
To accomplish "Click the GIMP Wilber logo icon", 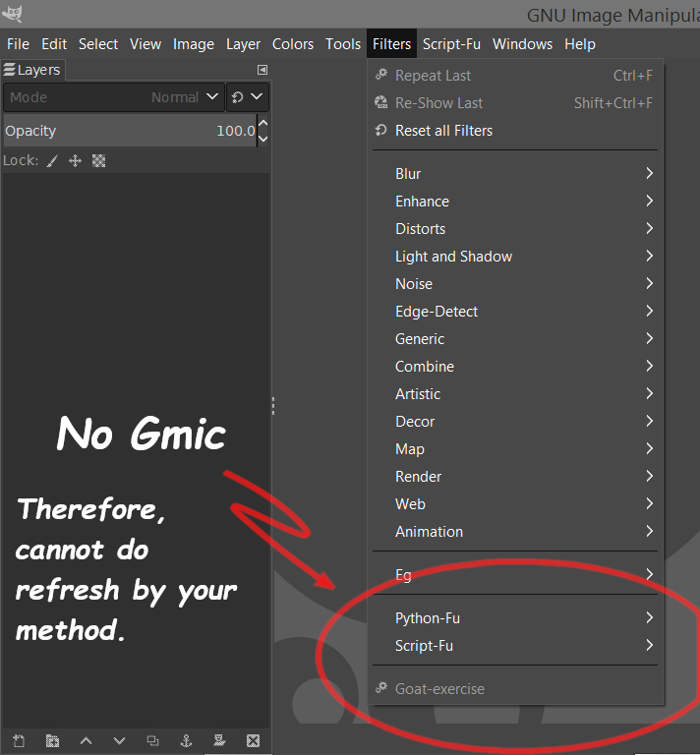I will 12,14.
